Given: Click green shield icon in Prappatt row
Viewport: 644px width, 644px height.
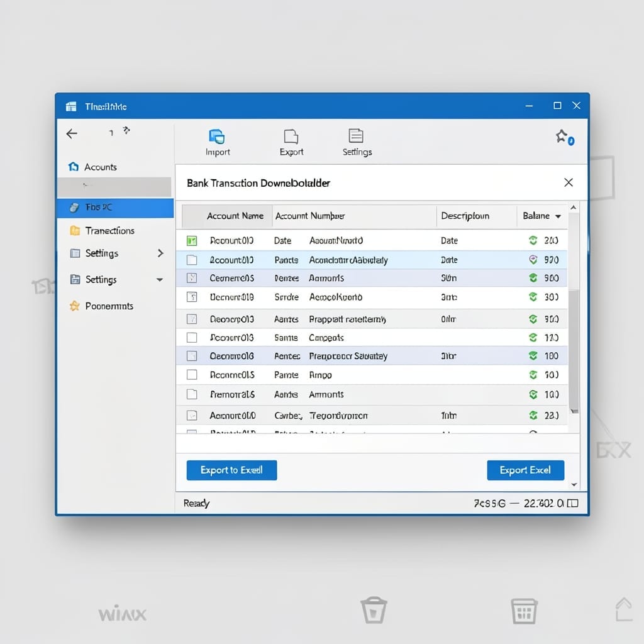Looking at the screenshot, I should pos(533,319).
